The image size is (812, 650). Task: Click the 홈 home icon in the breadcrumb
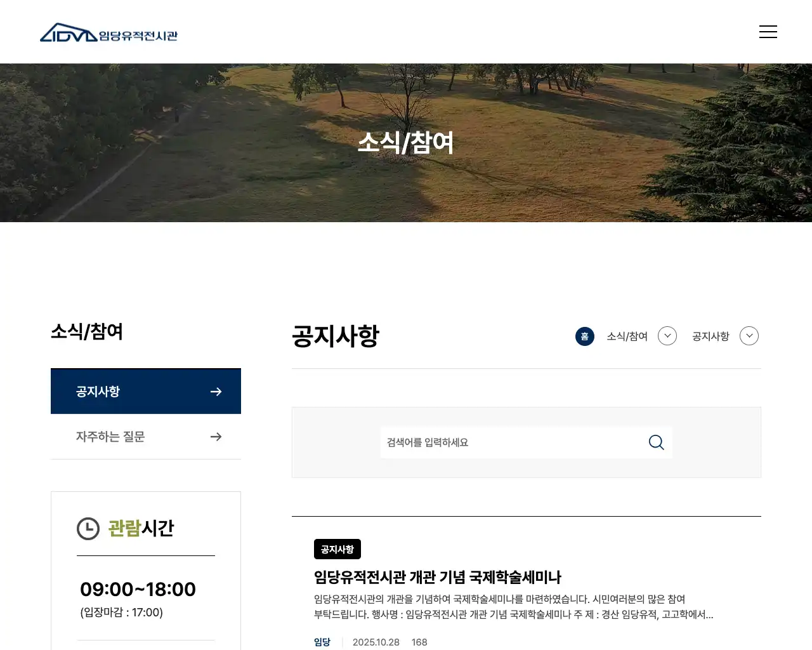pos(584,336)
